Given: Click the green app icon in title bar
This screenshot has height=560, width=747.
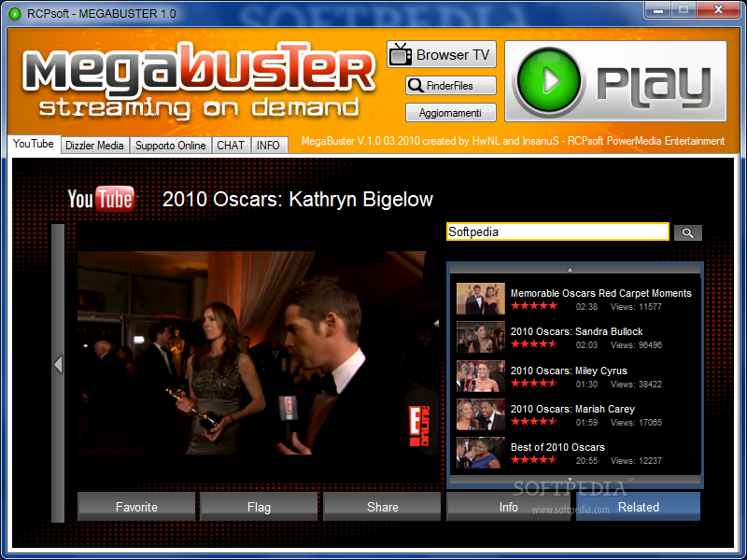Looking at the screenshot, I should (x=15, y=13).
